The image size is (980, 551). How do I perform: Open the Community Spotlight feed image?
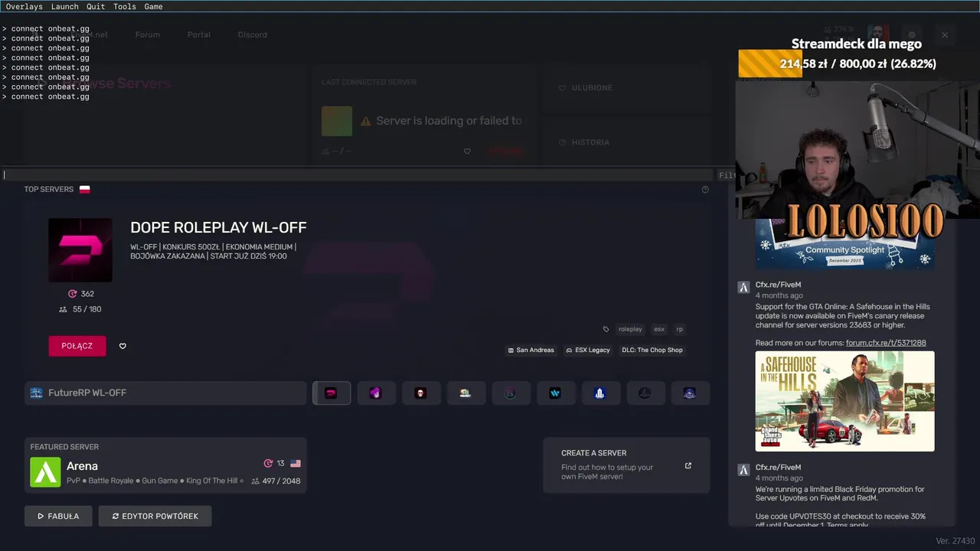[x=845, y=243]
